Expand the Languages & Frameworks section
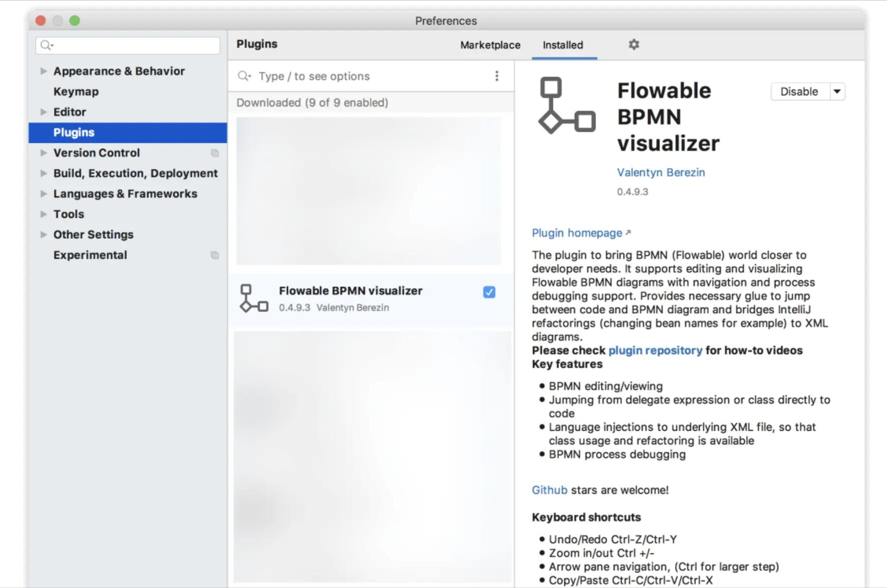Image resolution: width=887 pixels, height=588 pixels. (43, 194)
